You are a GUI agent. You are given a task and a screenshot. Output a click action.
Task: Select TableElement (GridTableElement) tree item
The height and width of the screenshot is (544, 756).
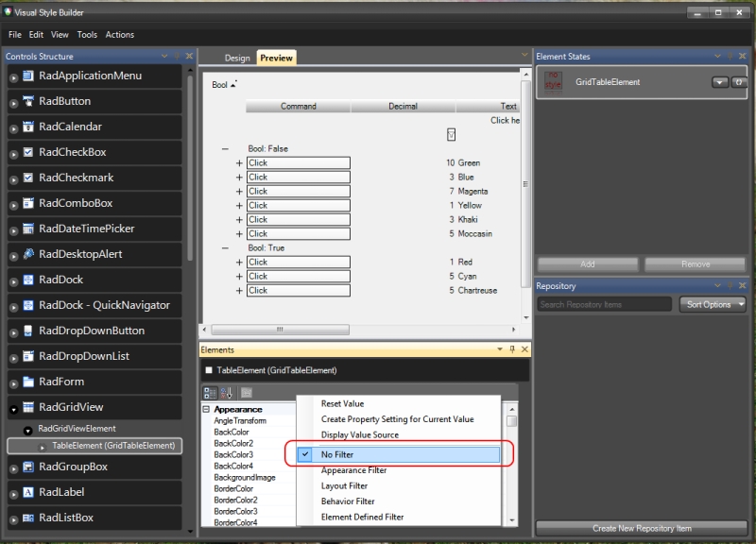(95, 446)
